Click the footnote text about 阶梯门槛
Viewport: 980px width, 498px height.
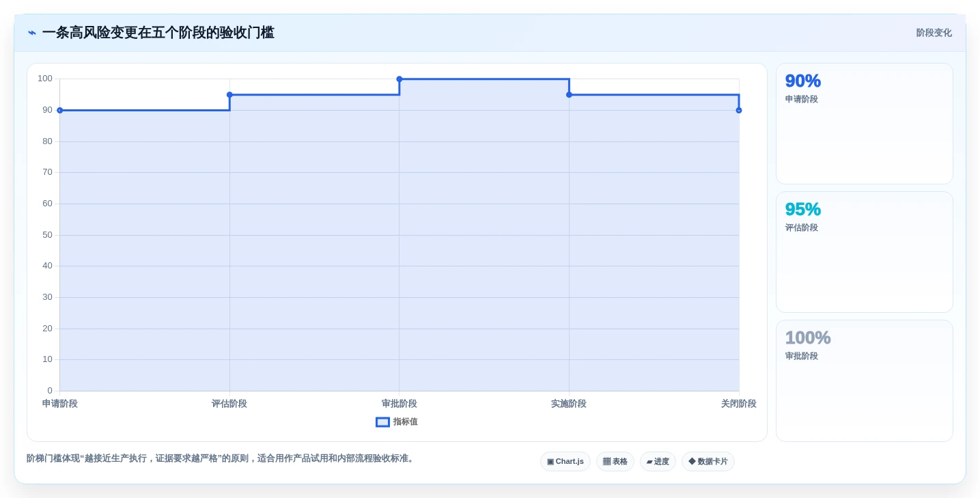click(221, 458)
